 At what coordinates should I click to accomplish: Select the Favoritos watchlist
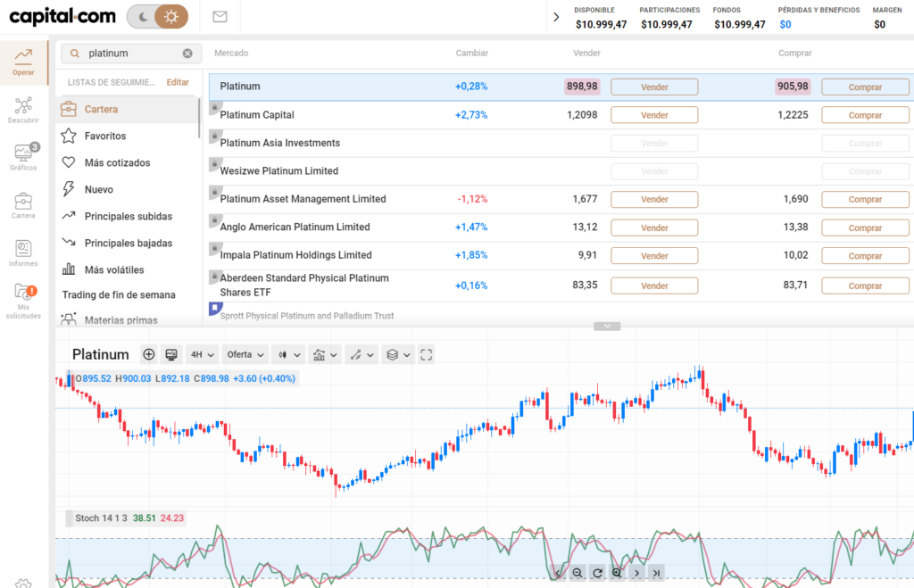(x=127, y=136)
